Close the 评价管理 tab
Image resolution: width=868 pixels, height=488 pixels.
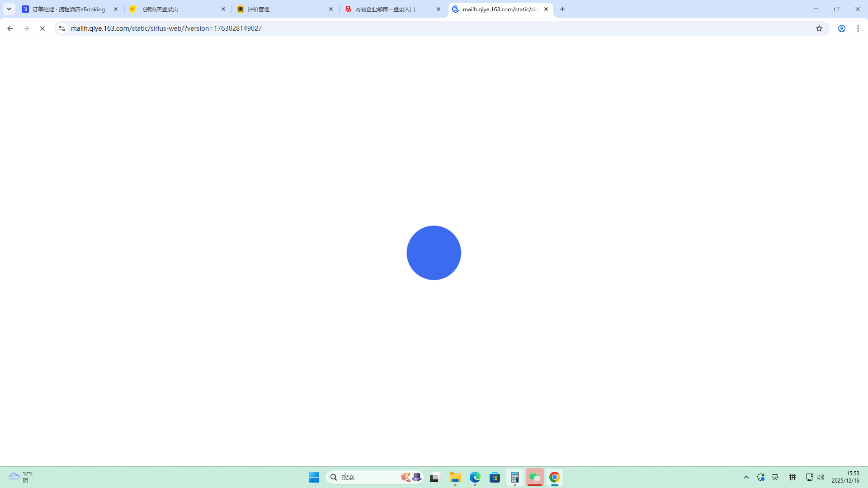click(x=331, y=9)
